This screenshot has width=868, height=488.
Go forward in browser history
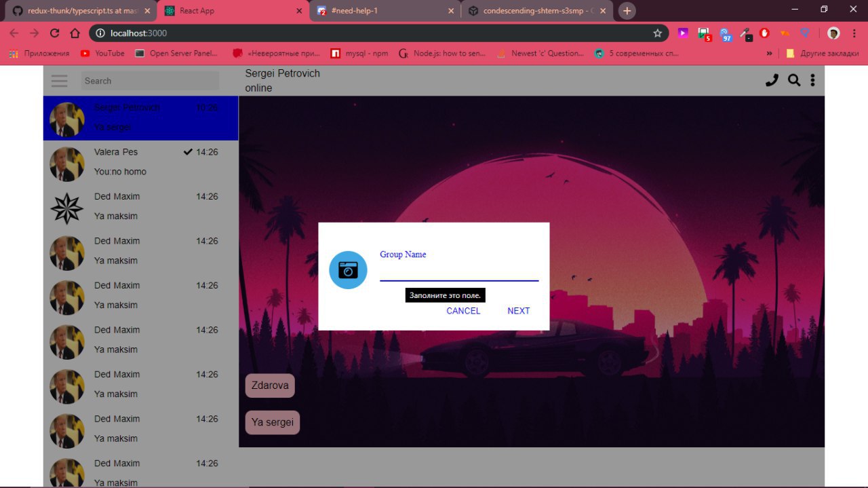pos(34,33)
